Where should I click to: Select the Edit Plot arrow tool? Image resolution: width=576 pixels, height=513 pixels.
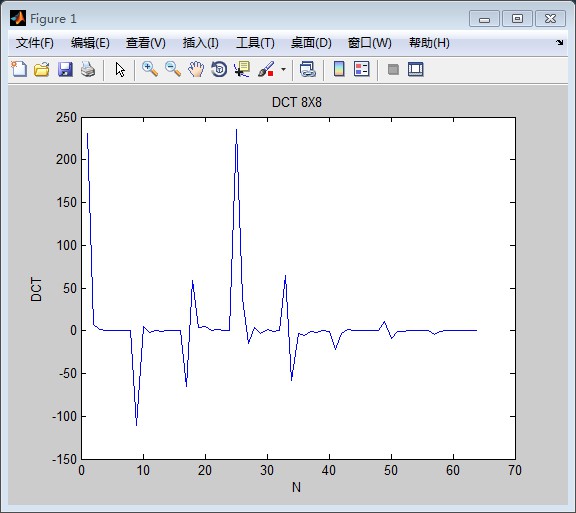point(120,69)
